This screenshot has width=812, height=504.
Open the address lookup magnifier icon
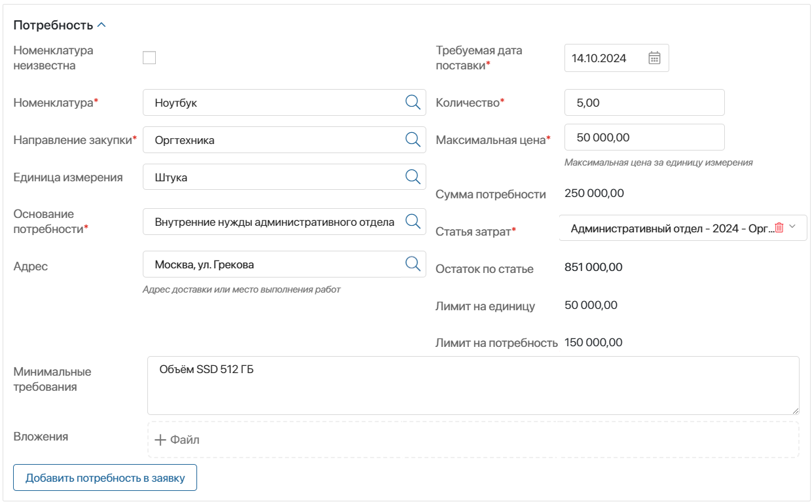pyautogui.click(x=412, y=263)
